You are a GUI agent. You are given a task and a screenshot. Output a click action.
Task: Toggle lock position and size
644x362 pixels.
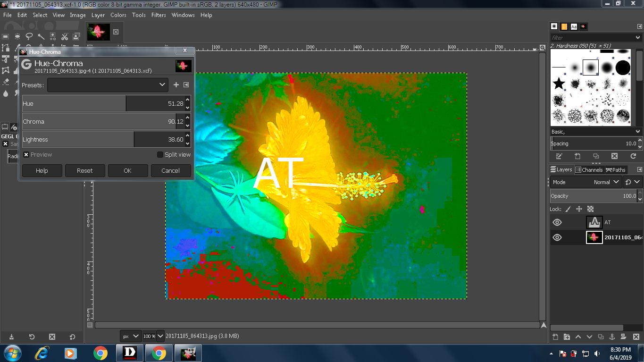coord(579,209)
